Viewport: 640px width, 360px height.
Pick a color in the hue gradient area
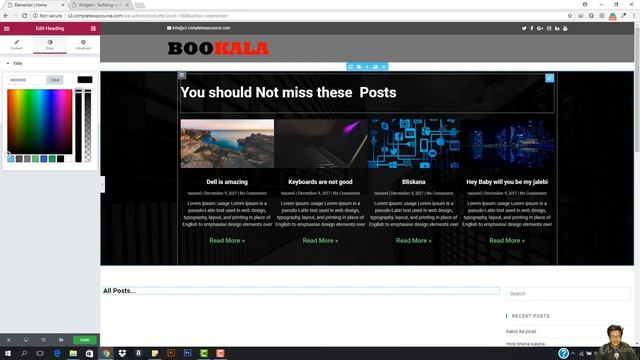(x=40, y=122)
